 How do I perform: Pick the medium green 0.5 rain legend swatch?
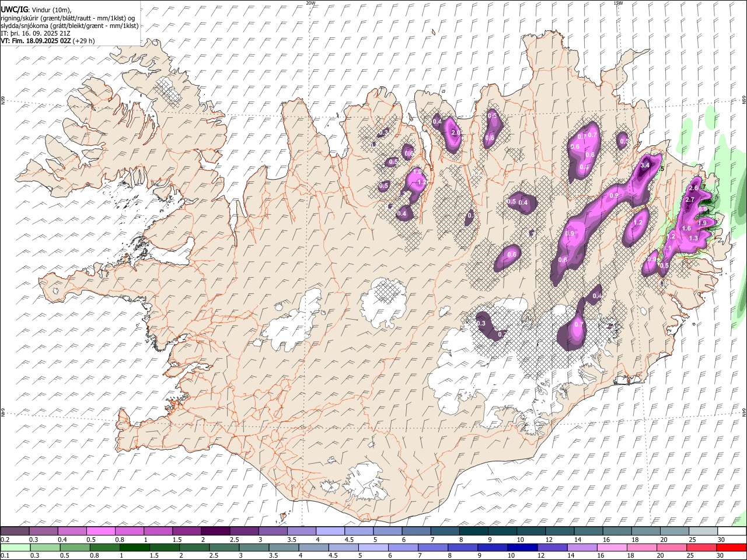pyautogui.click(x=75, y=548)
